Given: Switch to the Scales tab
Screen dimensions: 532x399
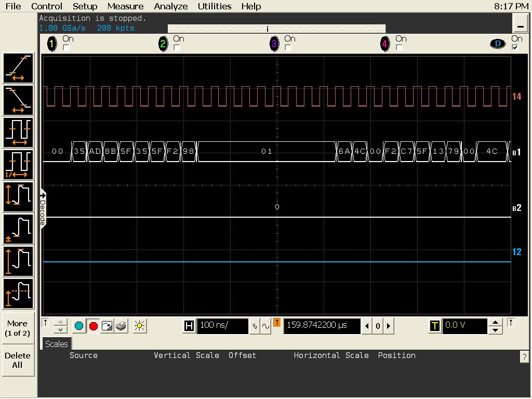Looking at the screenshot, I should [x=56, y=344].
